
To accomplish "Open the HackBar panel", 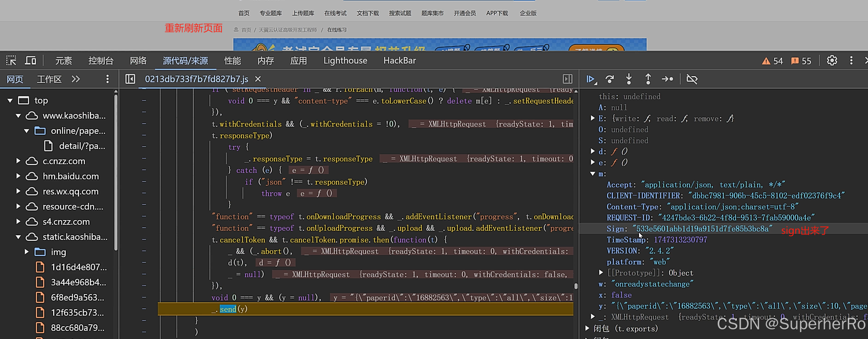I will (400, 61).
